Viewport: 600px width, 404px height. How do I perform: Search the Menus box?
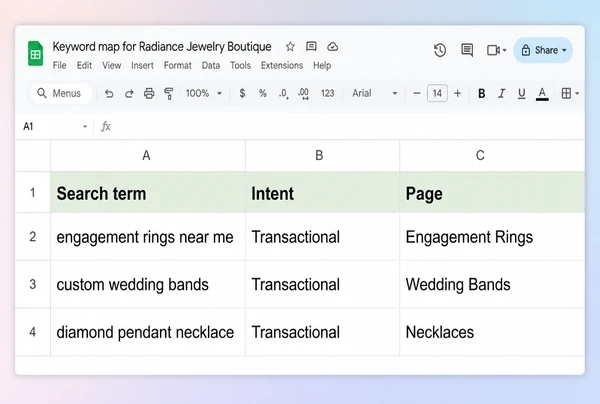[x=61, y=93]
